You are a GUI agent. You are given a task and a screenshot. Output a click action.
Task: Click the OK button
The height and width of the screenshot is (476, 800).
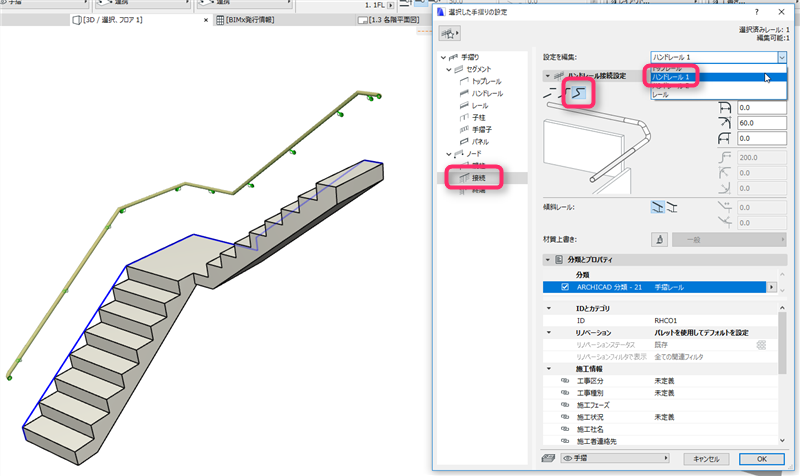tap(762, 459)
